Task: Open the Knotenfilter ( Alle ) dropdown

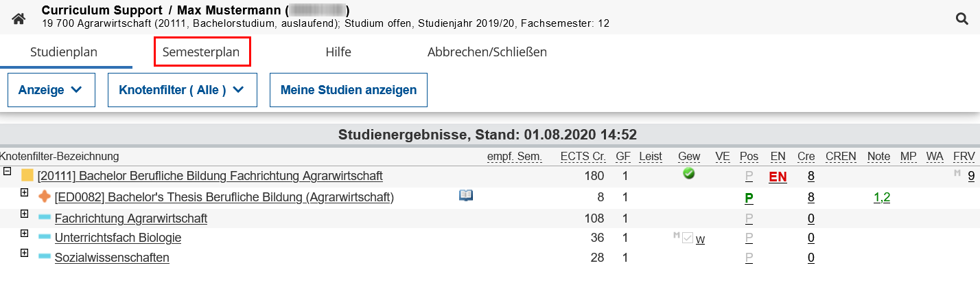Action: pos(182,90)
